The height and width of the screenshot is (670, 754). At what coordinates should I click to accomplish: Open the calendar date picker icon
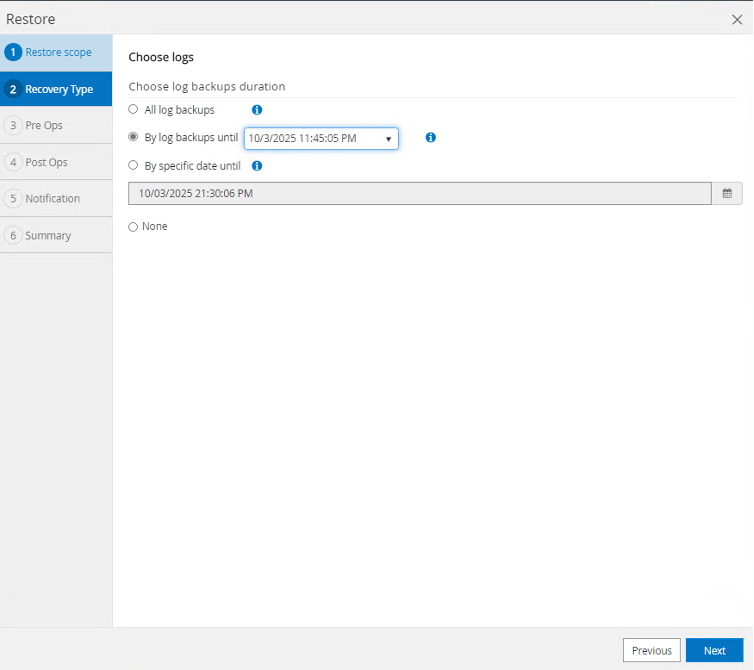727,193
